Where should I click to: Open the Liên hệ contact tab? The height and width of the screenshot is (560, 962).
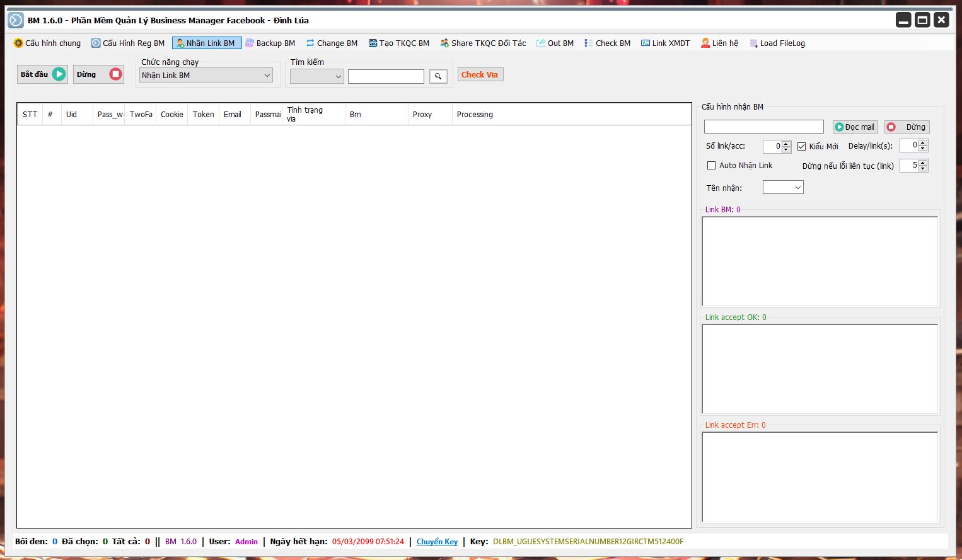[x=720, y=43]
